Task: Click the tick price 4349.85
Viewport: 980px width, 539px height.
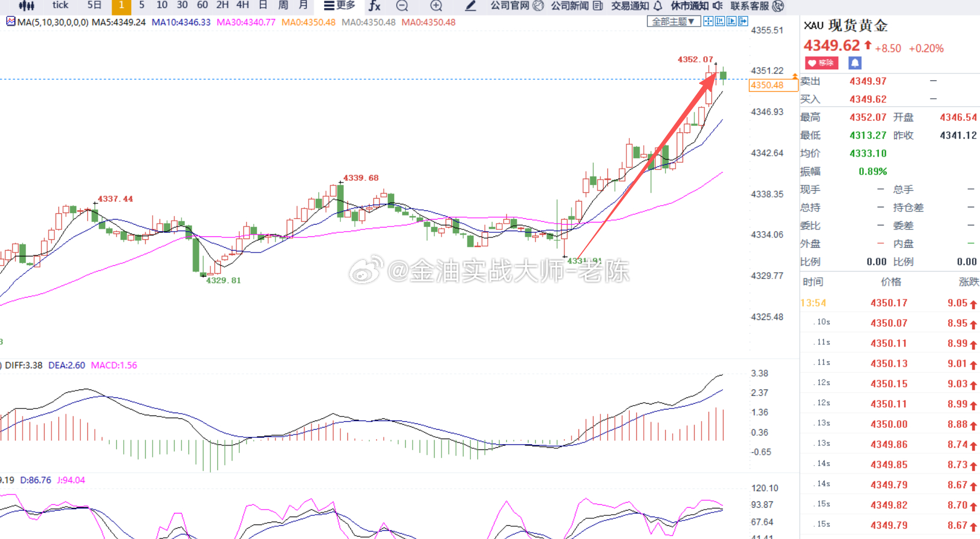Action: (889, 464)
